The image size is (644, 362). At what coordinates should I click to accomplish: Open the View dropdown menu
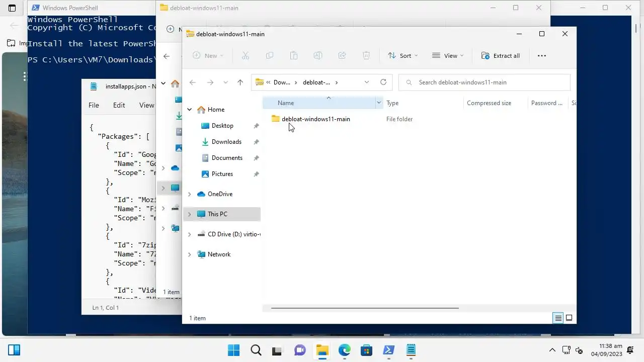coord(448,56)
